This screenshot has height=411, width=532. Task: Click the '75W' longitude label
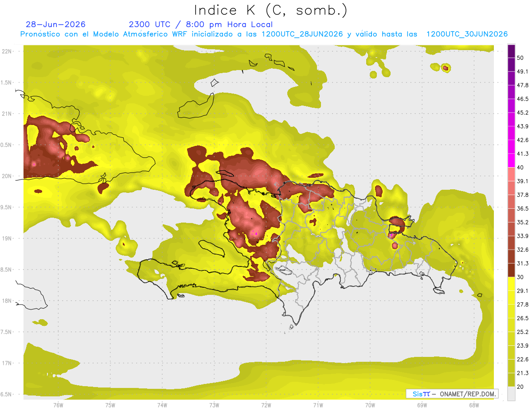pos(110,405)
